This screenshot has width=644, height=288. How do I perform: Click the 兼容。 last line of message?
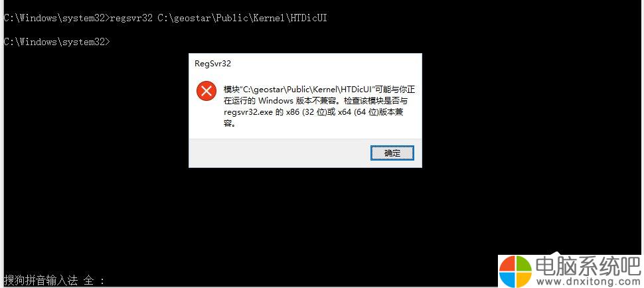tap(230, 123)
